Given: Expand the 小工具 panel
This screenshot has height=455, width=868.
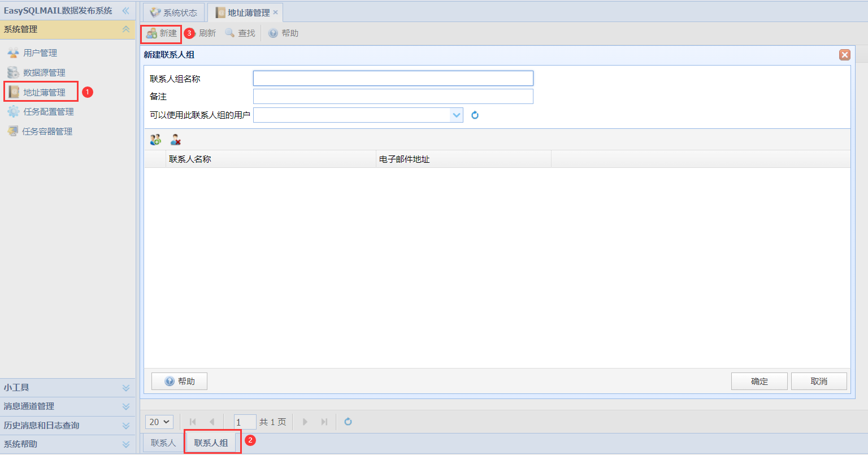Looking at the screenshot, I should [x=68, y=388].
